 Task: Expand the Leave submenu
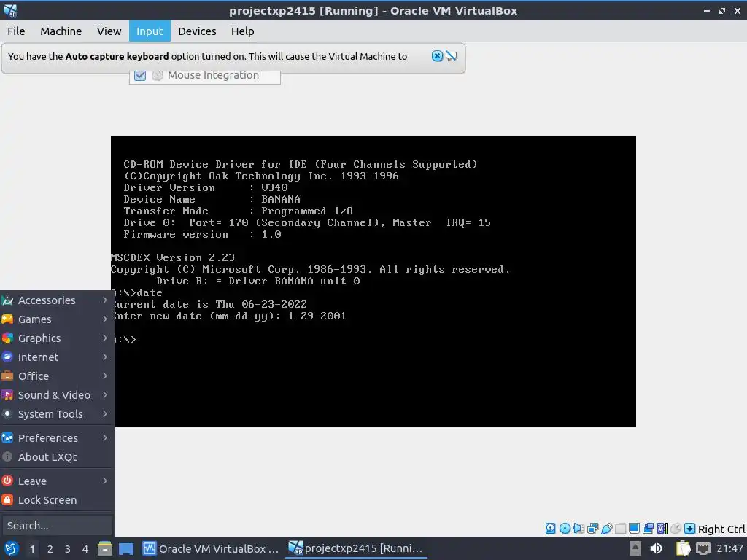pos(56,481)
